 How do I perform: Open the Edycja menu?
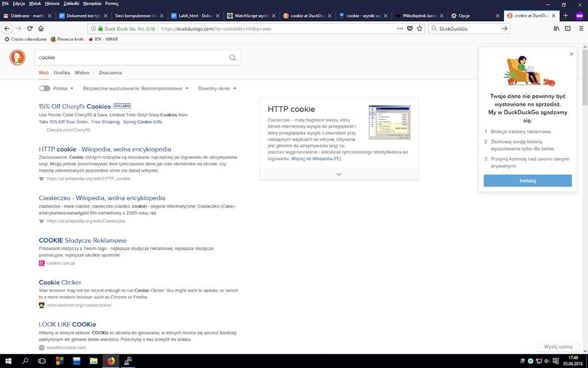tap(19, 3)
